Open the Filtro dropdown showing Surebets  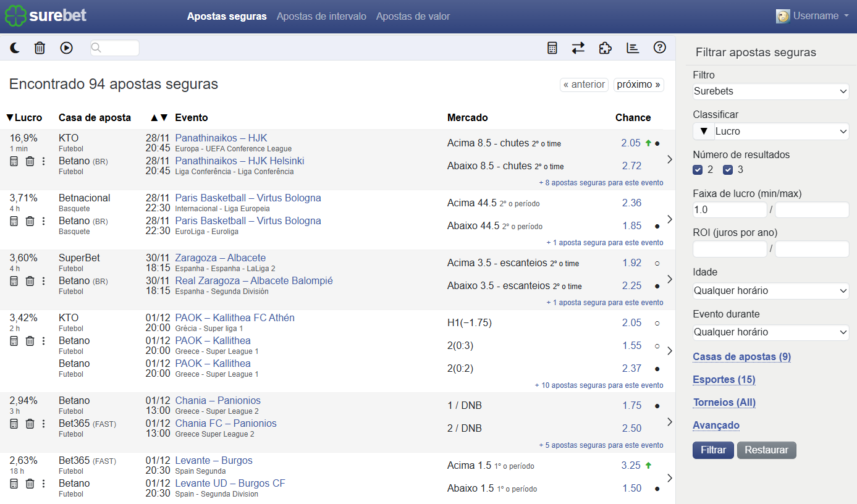click(771, 91)
